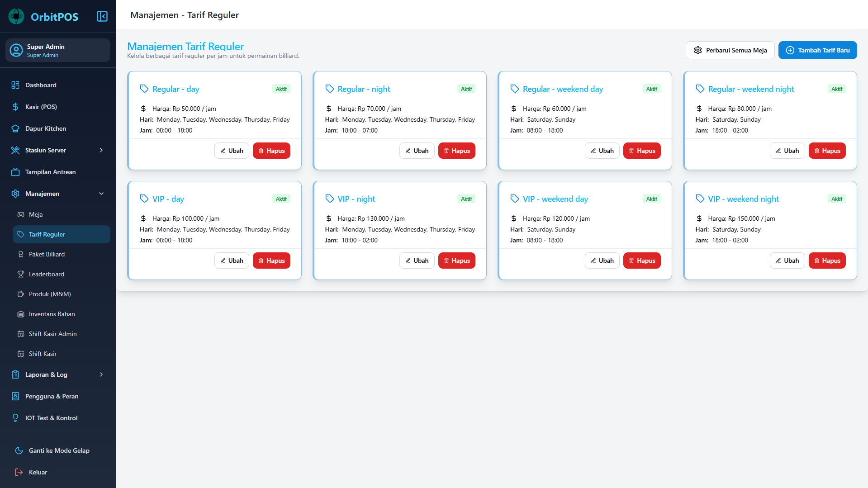Click the Perbarui Semua Meja button

730,50
